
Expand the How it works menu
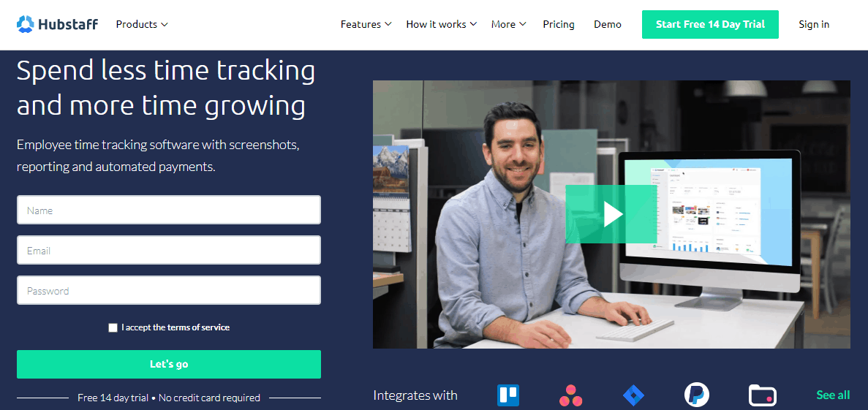441,24
